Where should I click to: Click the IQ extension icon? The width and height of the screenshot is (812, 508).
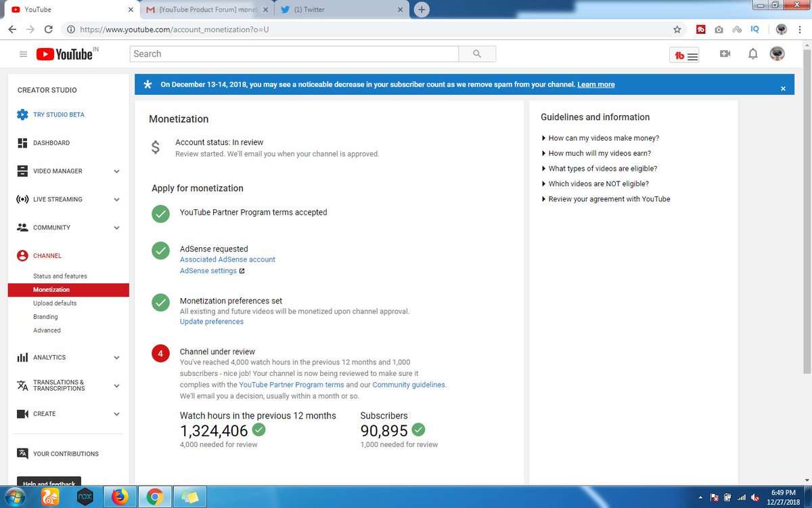755,30
